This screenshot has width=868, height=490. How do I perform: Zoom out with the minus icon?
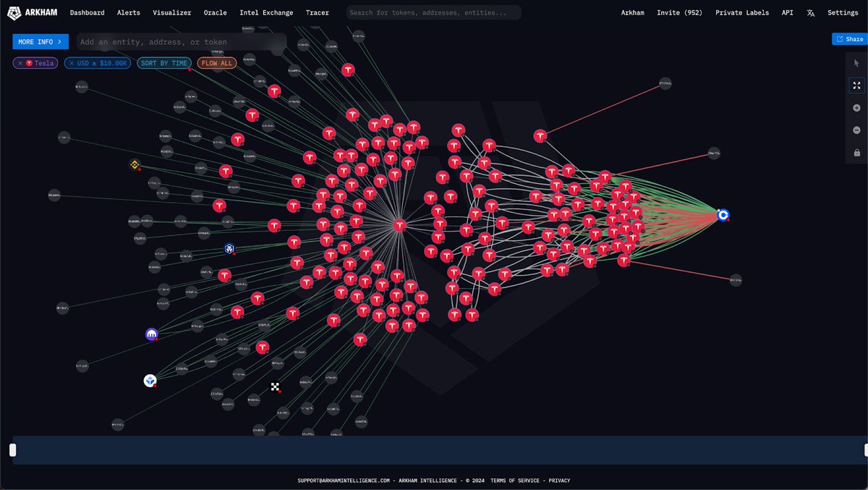coord(856,130)
